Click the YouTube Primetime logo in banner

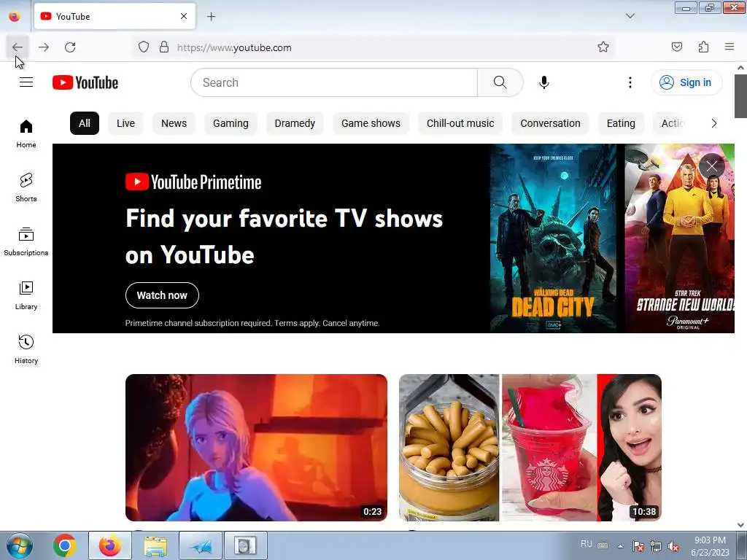[x=193, y=182]
